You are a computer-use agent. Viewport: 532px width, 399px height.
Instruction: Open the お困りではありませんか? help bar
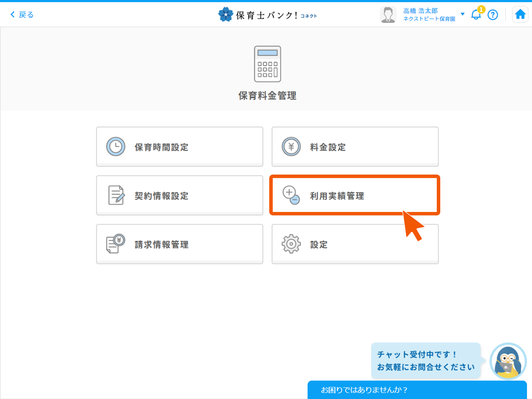417,390
